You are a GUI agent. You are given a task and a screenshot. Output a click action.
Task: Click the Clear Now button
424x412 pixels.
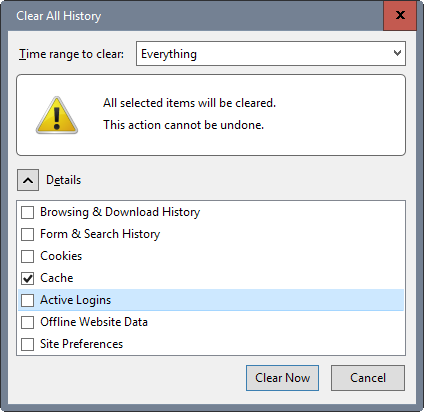point(282,378)
